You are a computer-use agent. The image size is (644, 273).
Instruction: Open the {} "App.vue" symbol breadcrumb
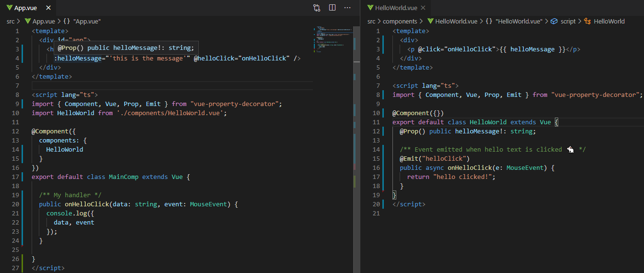click(x=82, y=21)
